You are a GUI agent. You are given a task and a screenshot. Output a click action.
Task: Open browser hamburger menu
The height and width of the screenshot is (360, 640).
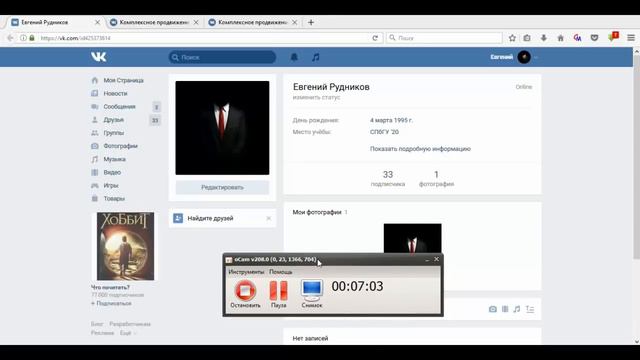(x=631, y=38)
